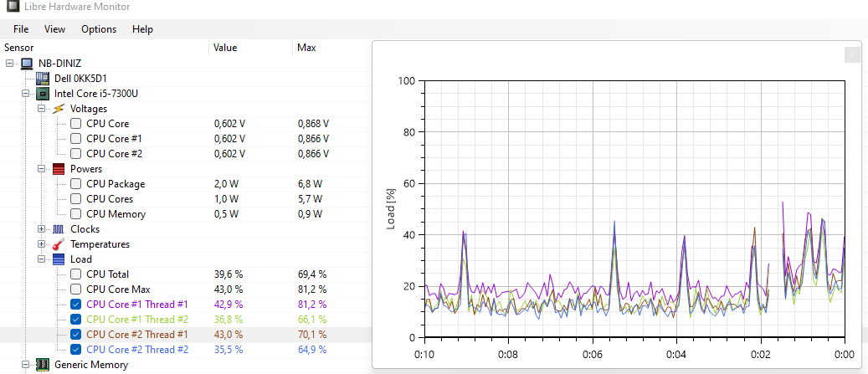868x374 pixels.
Task: Click the Clocks waveform icon
Action: tap(59, 229)
